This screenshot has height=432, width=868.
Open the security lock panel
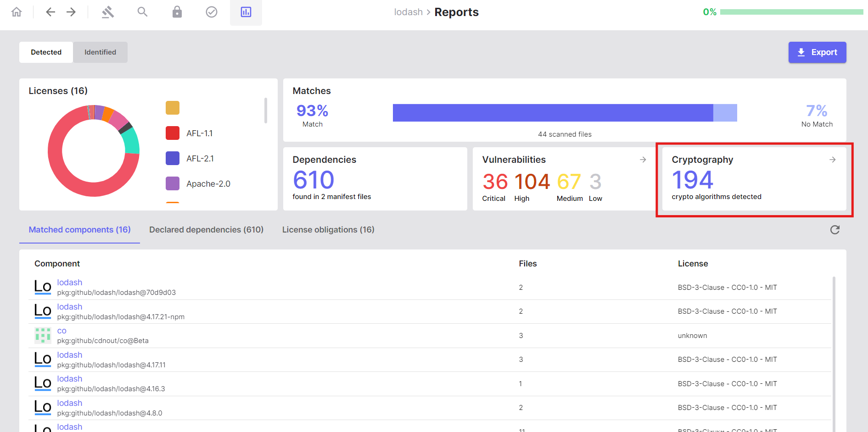click(177, 12)
